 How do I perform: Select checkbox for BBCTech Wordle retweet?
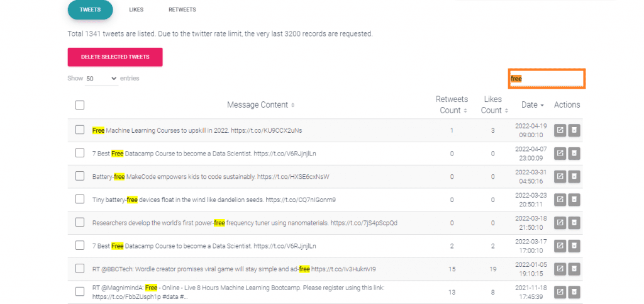point(80,268)
